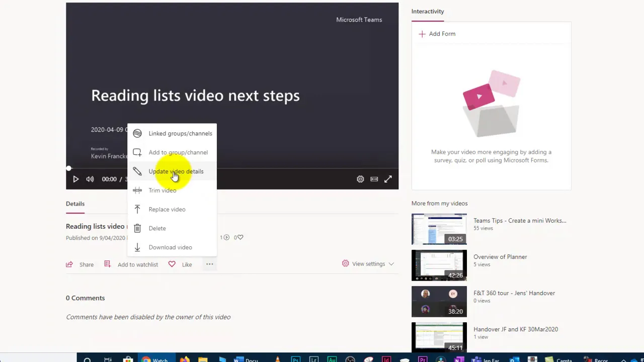Add the video to watchlist
The width and height of the screenshot is (644, 362).
point(131,264)
